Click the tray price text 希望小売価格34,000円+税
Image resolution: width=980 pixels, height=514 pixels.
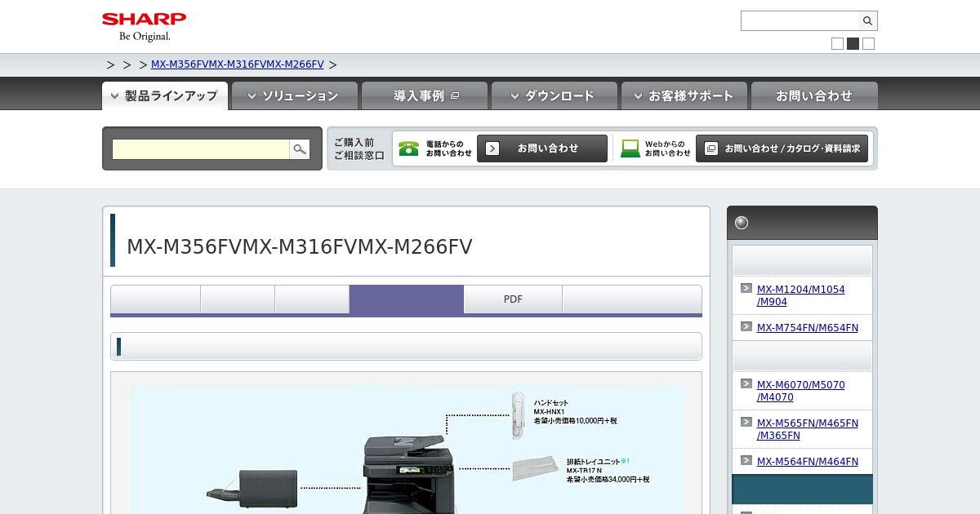[x=608, y=480]
